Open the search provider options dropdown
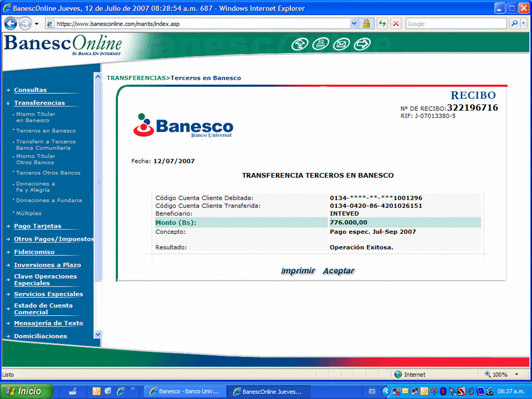 524,24
